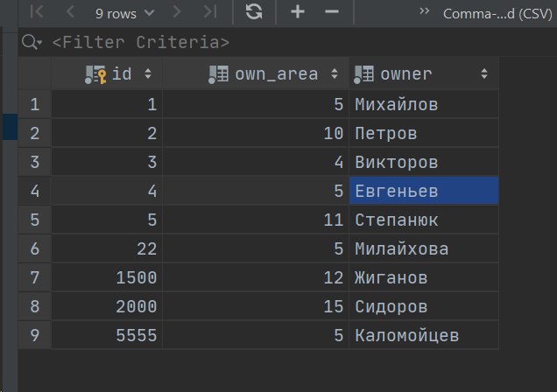Select own_area cell with value 10
The width and height of the screenshot is (557, 392).
tap(256, 133)
